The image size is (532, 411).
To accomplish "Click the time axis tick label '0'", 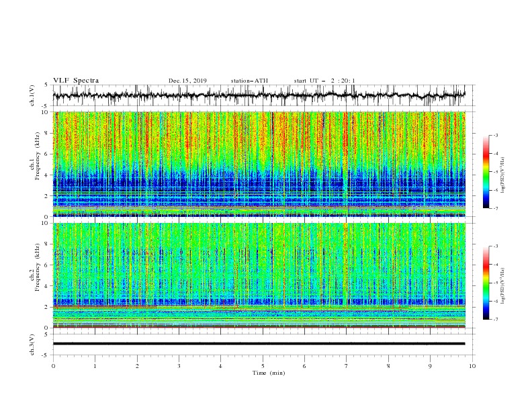I will pyautogui.click(x=53, y=366).
